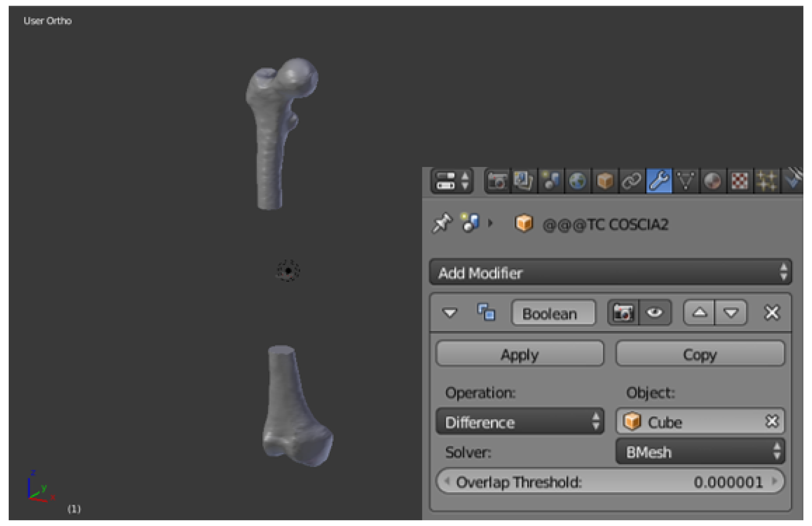The height and width of the screenshot is (526, 812).
Task: Click the Overlap Threshold value field
Action: 610,482
